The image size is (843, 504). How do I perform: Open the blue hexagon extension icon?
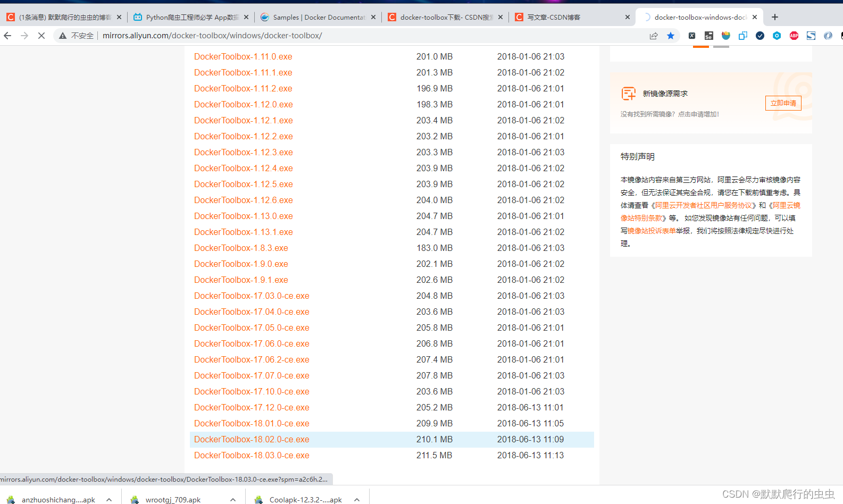click(x=777, y=36)
